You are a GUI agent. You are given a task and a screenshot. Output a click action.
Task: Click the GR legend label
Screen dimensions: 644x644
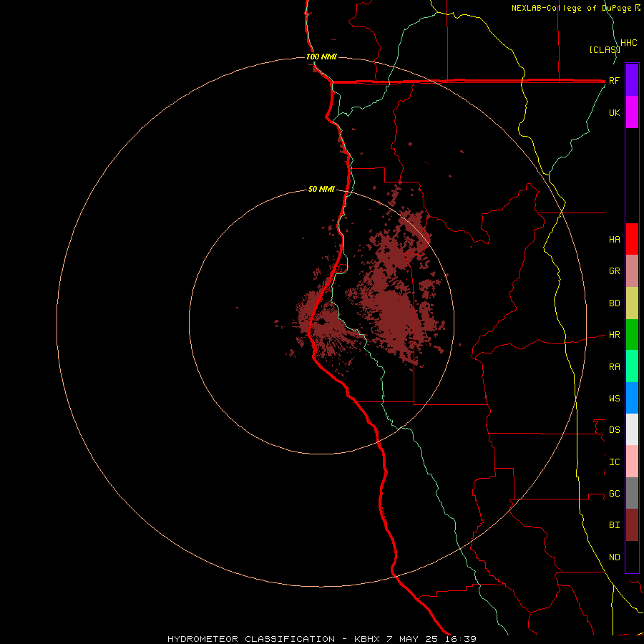pos(614,271)
